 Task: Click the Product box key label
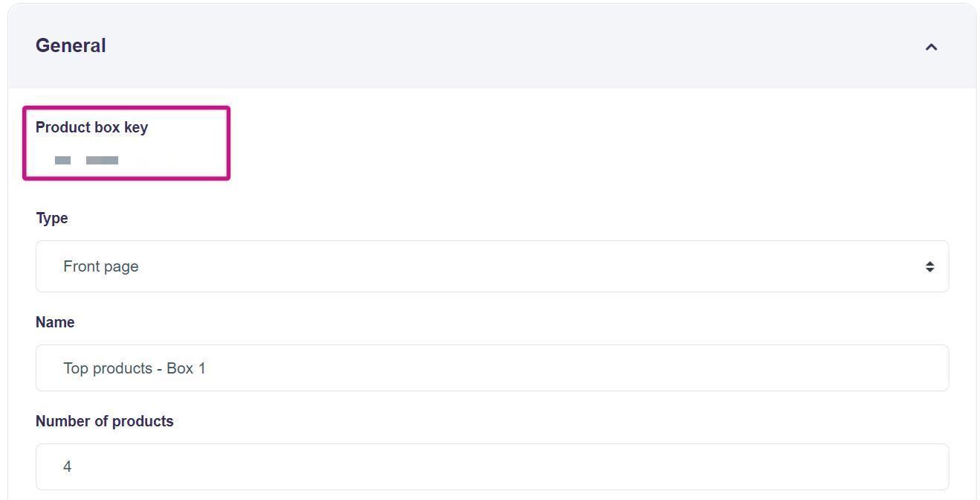click(91, 127)
